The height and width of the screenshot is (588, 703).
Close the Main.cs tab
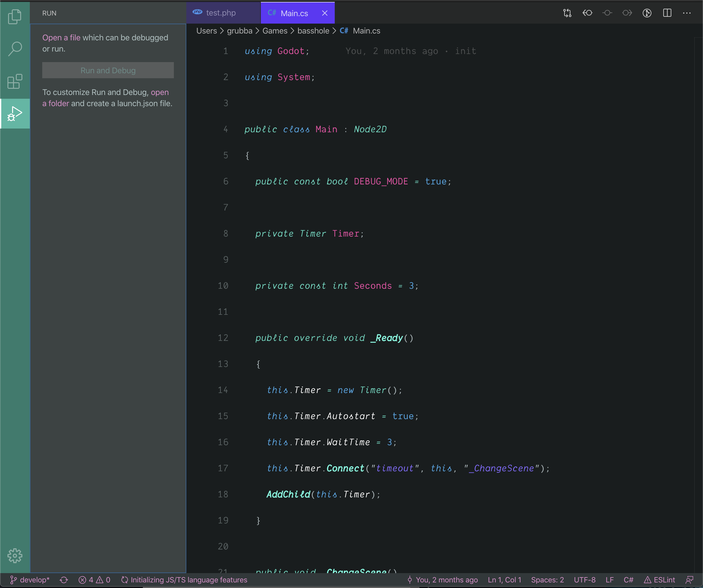tap(324, 13)
